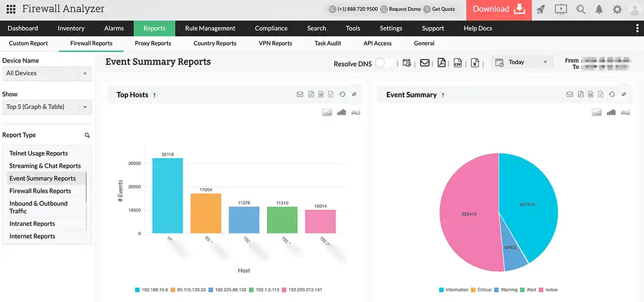644x302 pixels.
Task: Click the Get Quote link
Action: click(439, 9)
